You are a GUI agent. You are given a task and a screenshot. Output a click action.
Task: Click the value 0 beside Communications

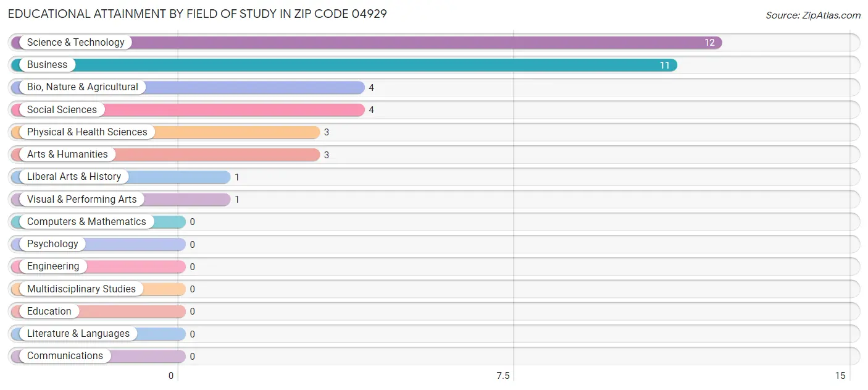click(x=192, y=357)
